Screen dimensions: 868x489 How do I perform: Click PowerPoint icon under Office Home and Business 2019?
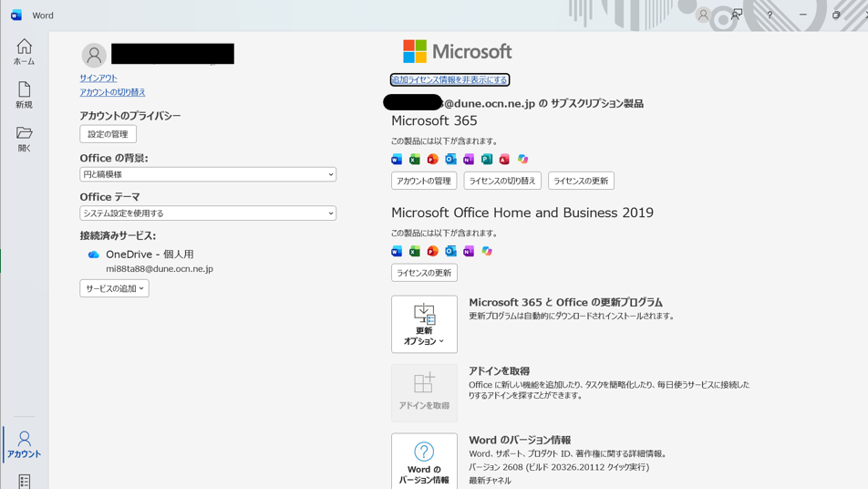tap(432, 252)
